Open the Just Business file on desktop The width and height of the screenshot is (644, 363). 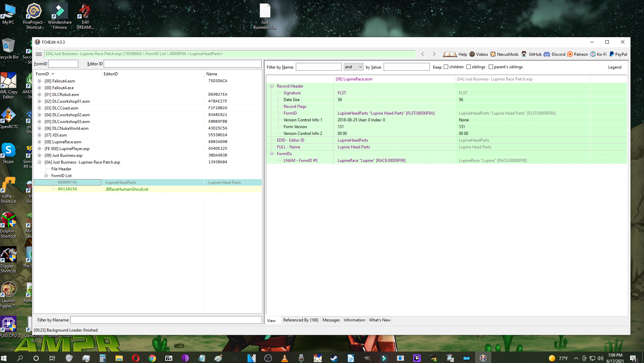click(x=265, y=16)
